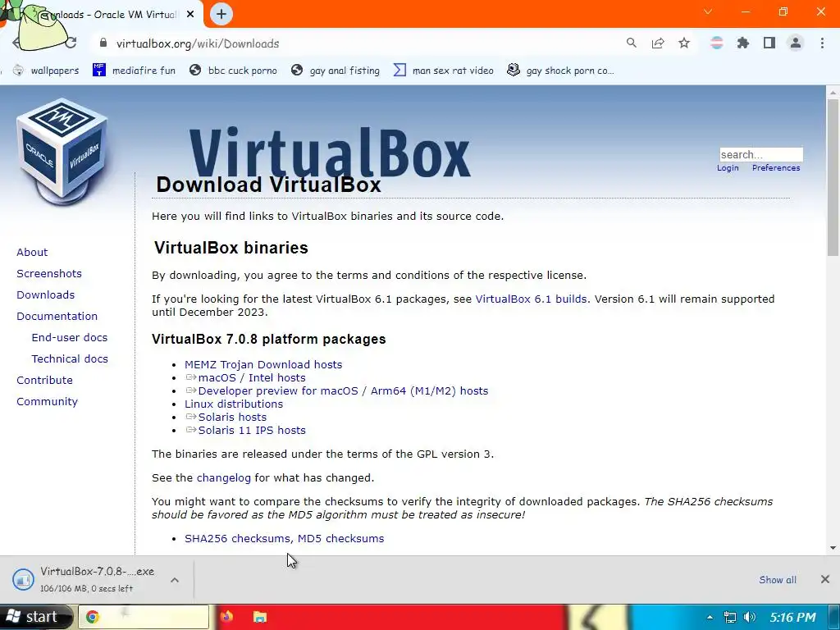840x630 pixels.
Task: Click the VirtualBox exe download file icon
Action: [23, 580]
